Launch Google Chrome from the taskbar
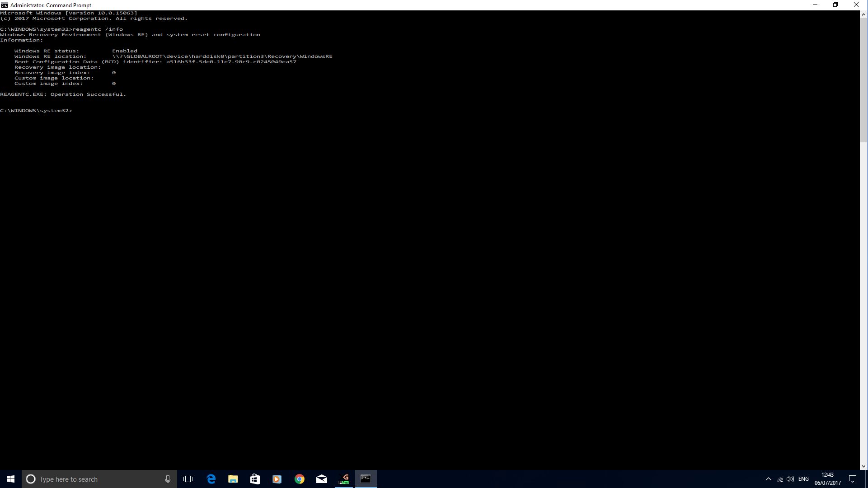This screenshot has width=868, height=488. pos(299,479)
